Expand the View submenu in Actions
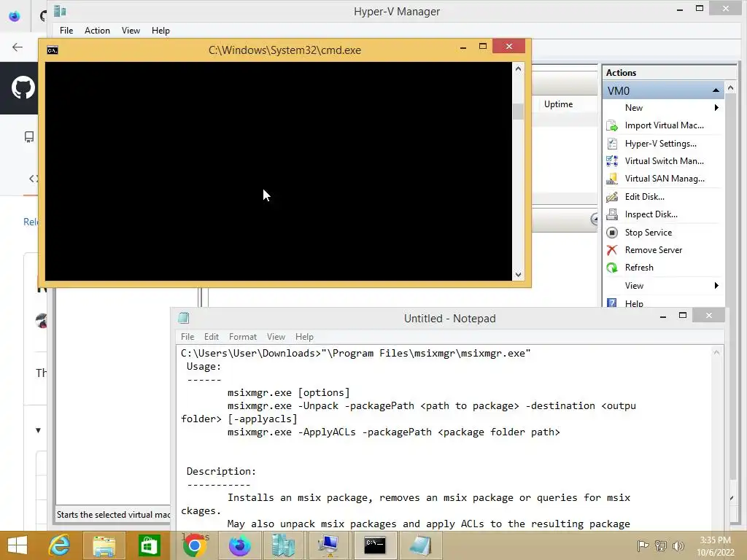The image size is (747, 560). tap(716, 286)
